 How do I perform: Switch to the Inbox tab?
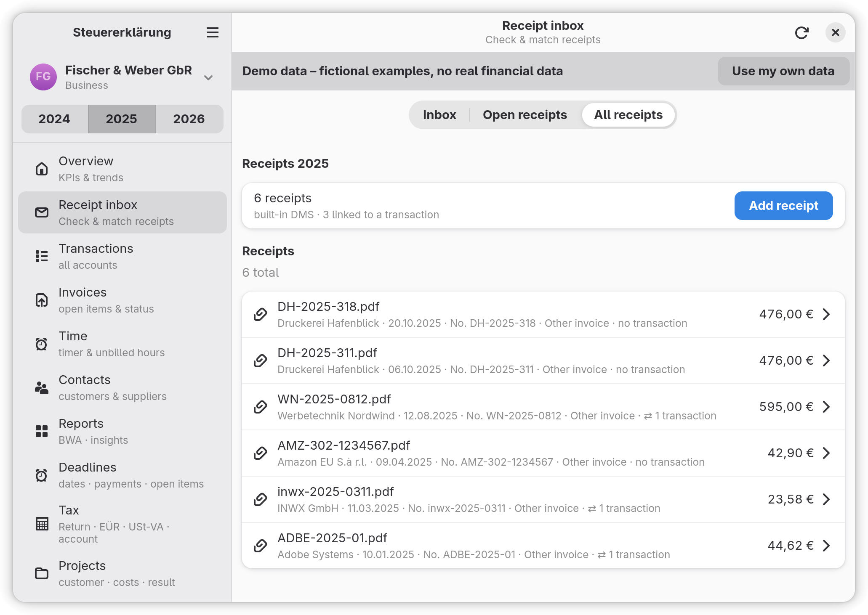(439, 115)
